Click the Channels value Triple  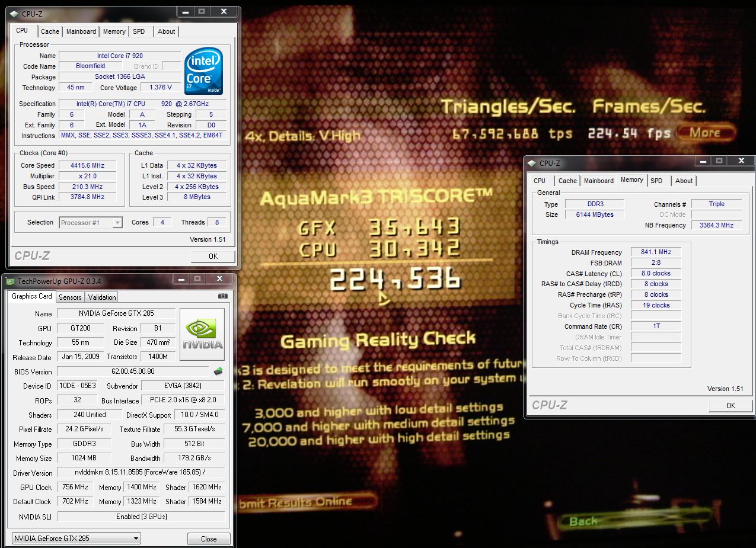716,204
